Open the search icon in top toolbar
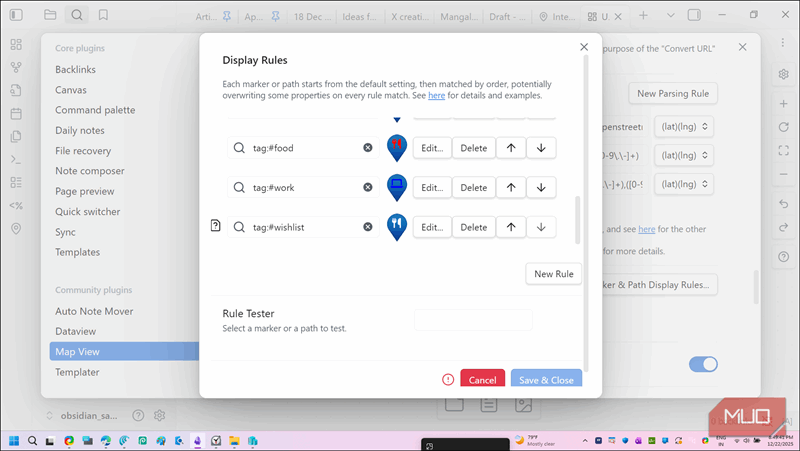Image resolution: width=800 pixels, height=451 pixels. 77,16
